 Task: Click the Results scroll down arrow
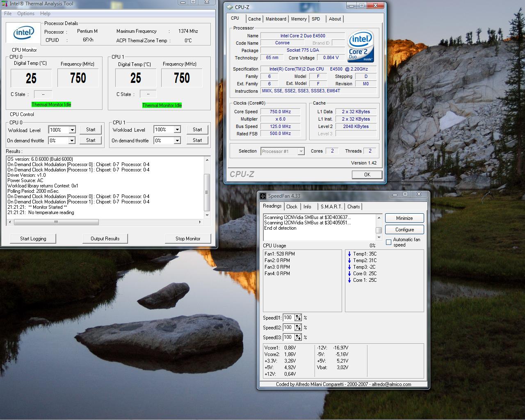[x=207, y=215]
